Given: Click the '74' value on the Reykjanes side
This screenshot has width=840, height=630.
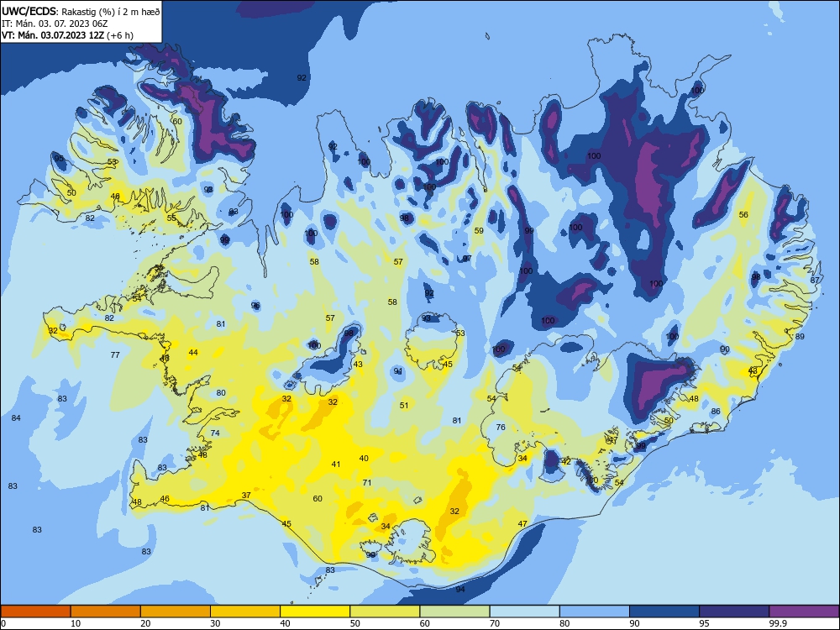Looking at the screenshot, I should pyautogui.click(x=215, y=433).
